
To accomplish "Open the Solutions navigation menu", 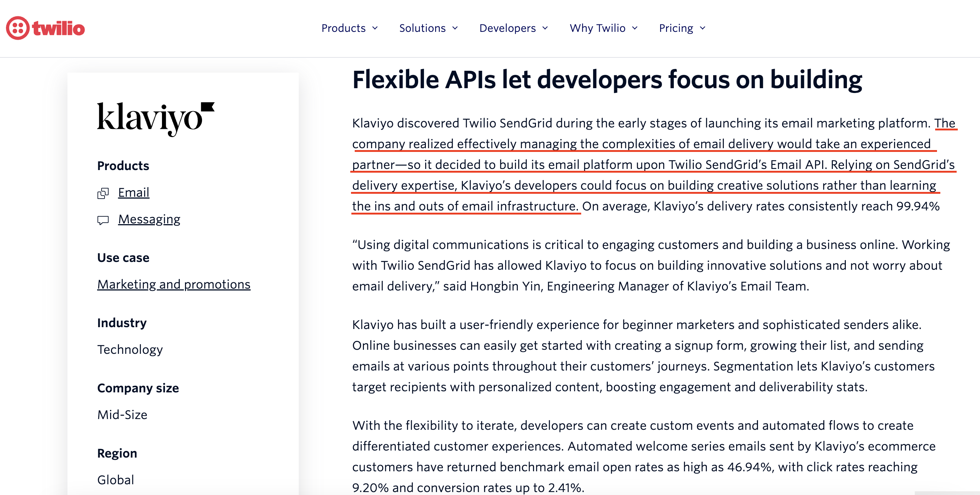I will pyautogui.click(x=429, y=28).
